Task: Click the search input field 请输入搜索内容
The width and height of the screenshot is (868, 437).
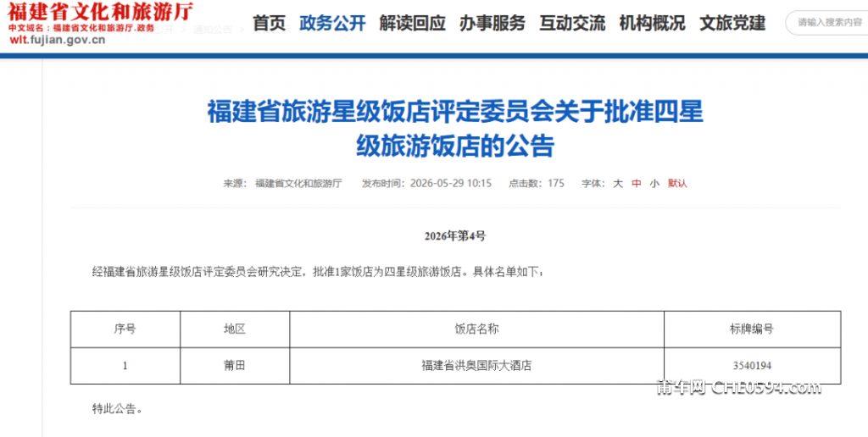Action: (x=827, y=23)
